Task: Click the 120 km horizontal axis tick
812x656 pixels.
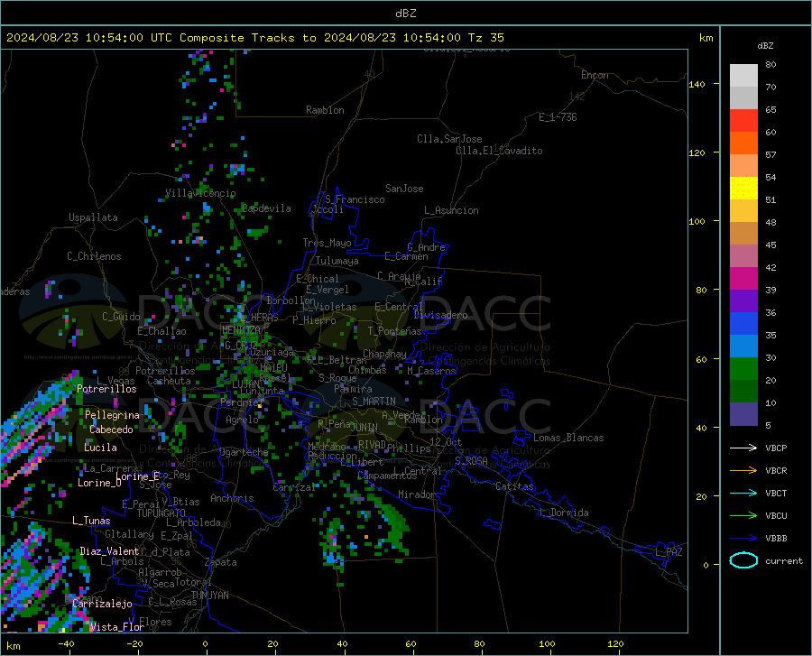Action: point(615,644)
